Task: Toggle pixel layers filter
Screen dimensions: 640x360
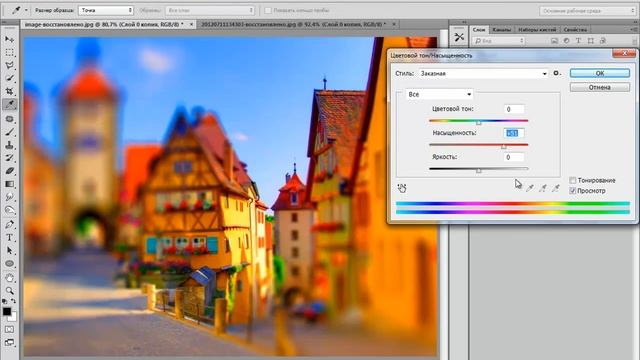Action: click(x=554, y=41)
